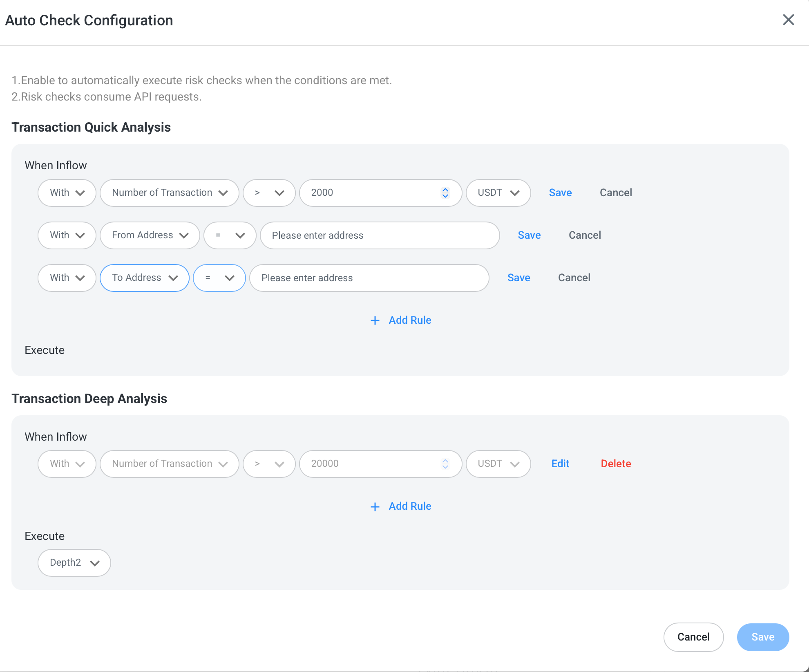Screen dimensions: 809x672
Task: Open With dropdown in From Address row
Action: point(67,235)
